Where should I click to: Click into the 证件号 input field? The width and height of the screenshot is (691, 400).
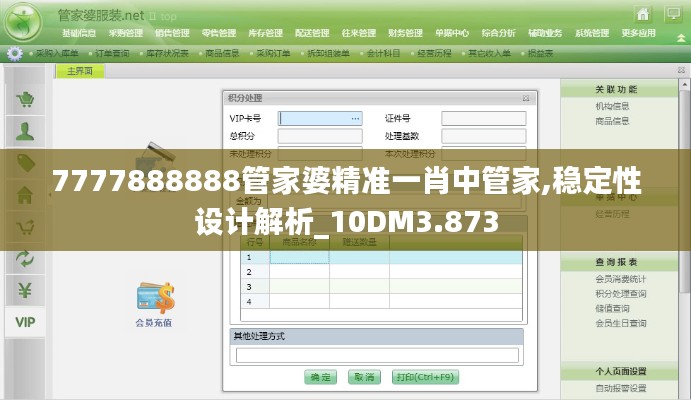click(484, 118)
